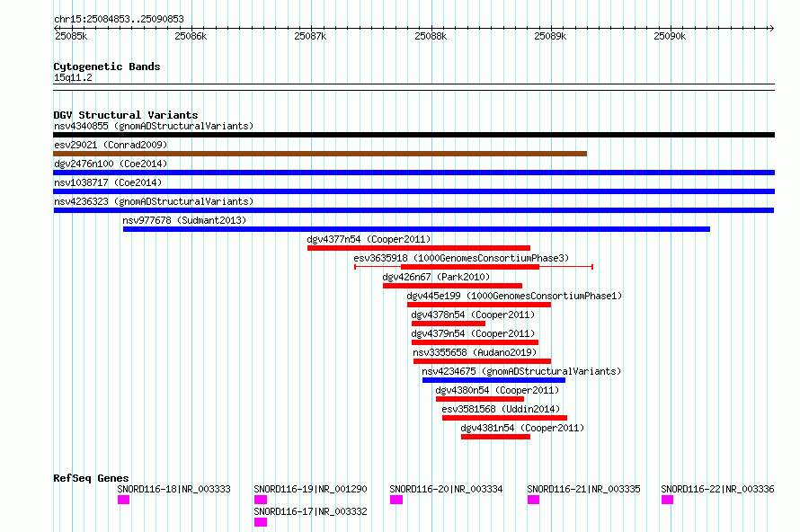Open the dgv2476n100 (Coe2014) label

pyautogui.click(x=111, y=164)
